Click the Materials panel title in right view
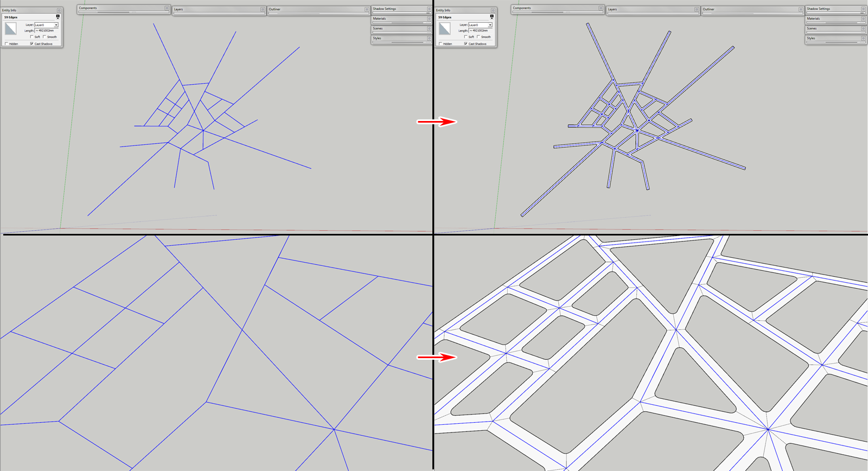The height and width of the screenshot is (471, 868). (x=813, y=18)
